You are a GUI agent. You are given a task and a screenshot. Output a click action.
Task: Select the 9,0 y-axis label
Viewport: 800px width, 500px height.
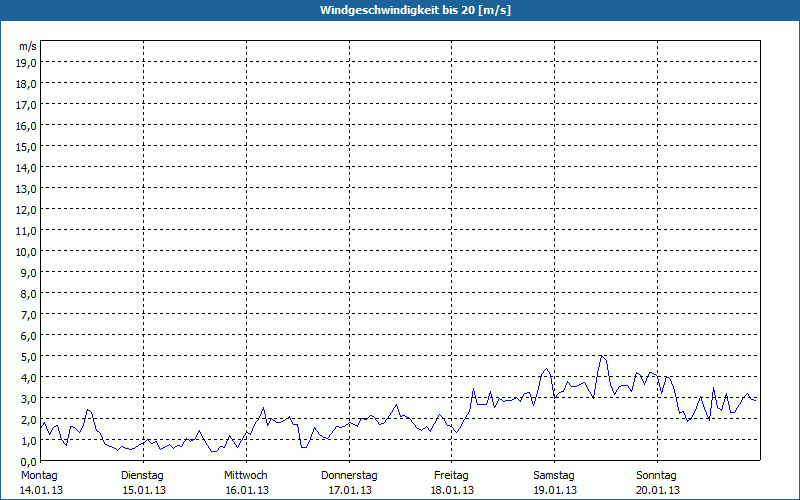point(28,272)
